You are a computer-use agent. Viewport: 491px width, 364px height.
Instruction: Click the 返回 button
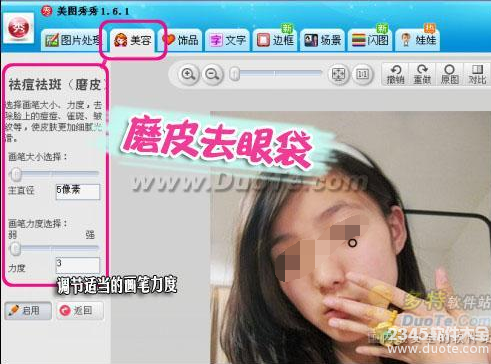80,311
